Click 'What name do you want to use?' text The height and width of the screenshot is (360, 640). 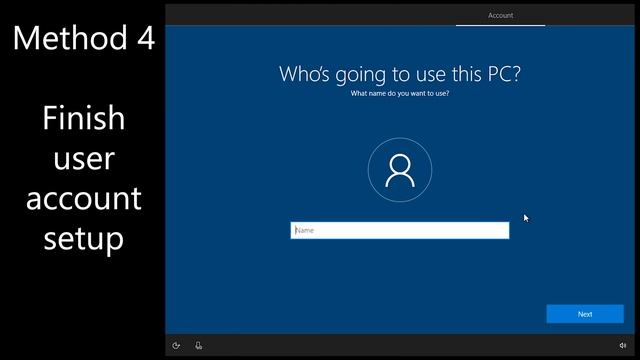[400, 93]
